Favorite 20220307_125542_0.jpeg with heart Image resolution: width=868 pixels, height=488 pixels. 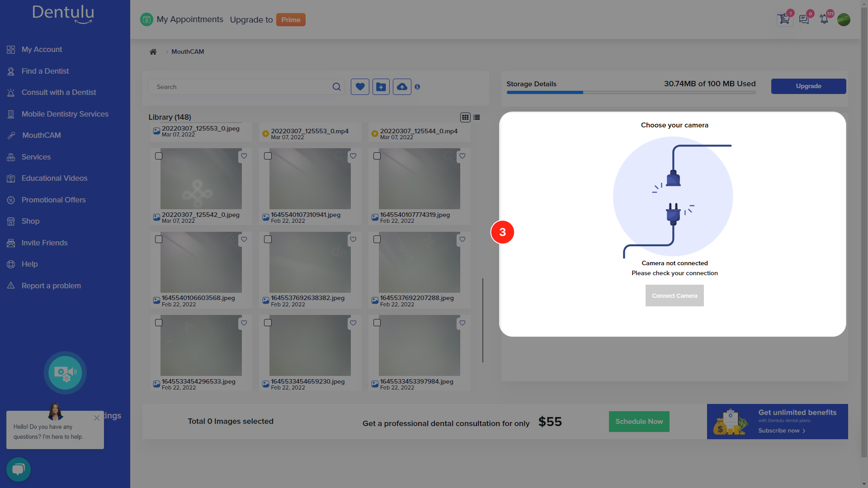coord(244,156)
